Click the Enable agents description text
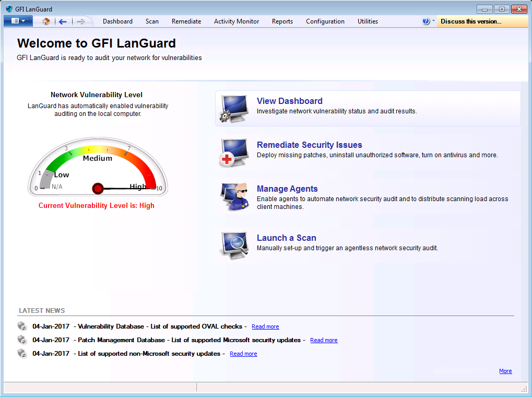 (x=382, y=203)
